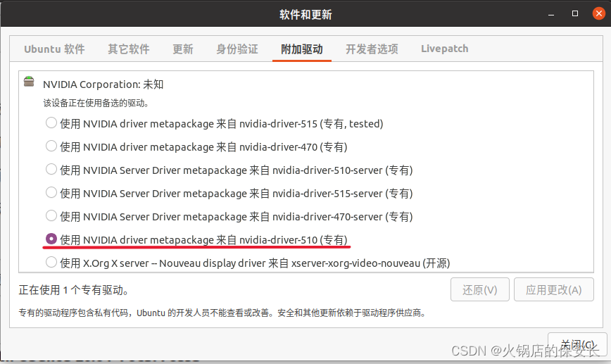Maximize the 软件和更新 window
Screen dimensions: 611x364
pos(575,13)
